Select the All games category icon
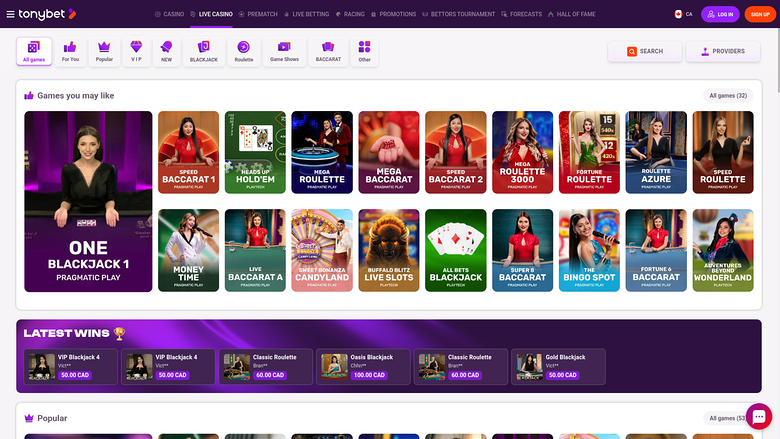The image size is (780, 439). tap(34, 51)
